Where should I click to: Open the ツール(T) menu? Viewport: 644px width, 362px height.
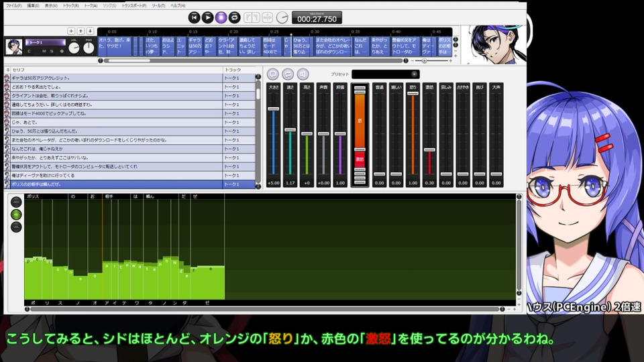[158, 6]
